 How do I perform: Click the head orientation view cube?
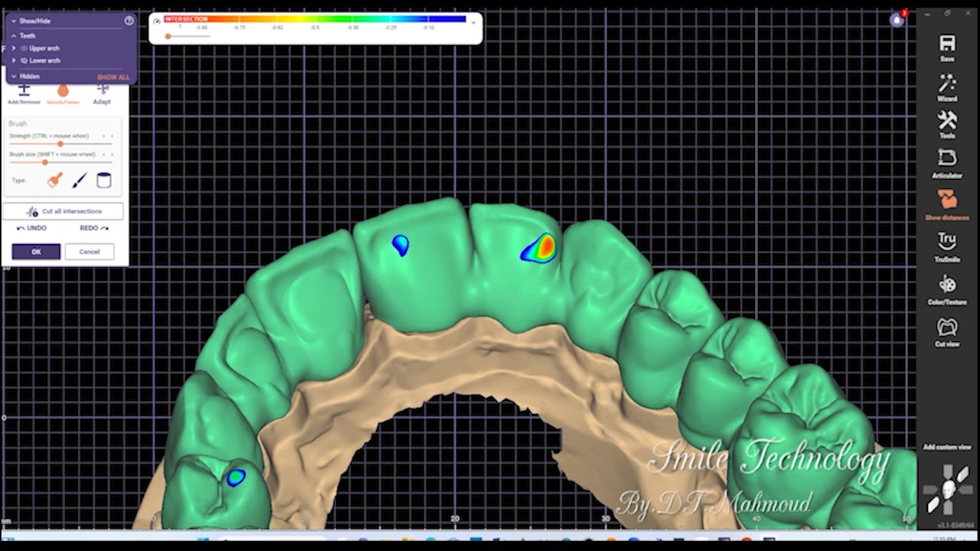(947, 488)
